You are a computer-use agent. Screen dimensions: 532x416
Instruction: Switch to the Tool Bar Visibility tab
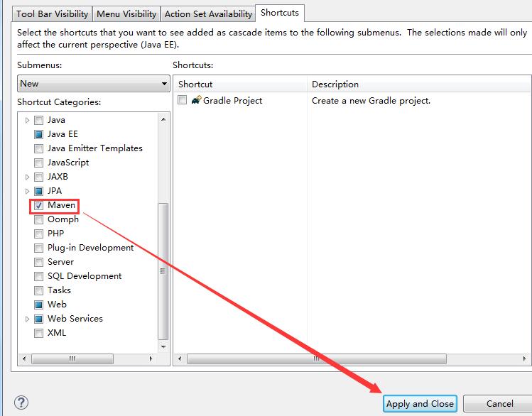[x=53, y=13]
